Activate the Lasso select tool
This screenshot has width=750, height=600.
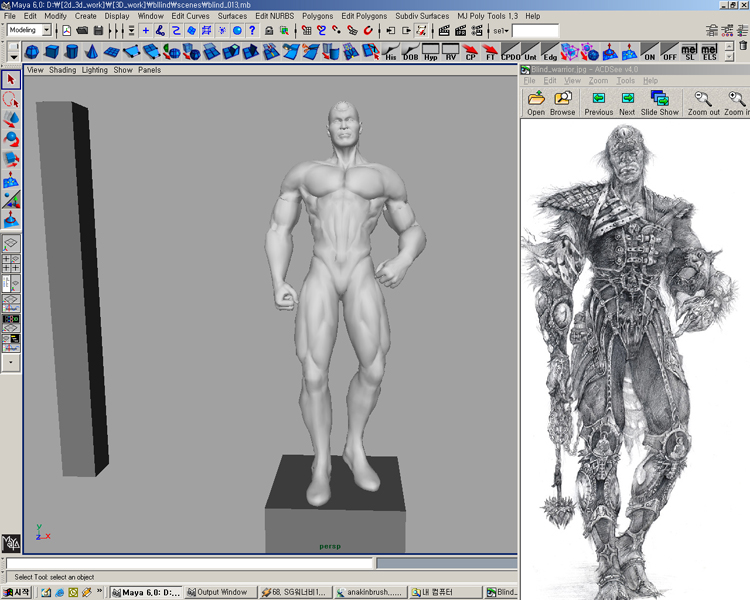point(11,100)
